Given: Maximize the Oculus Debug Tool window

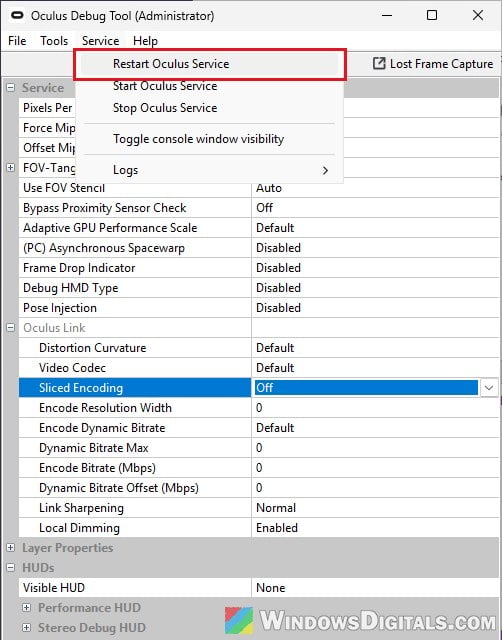Looking at the screenshot, I should 432,16.
